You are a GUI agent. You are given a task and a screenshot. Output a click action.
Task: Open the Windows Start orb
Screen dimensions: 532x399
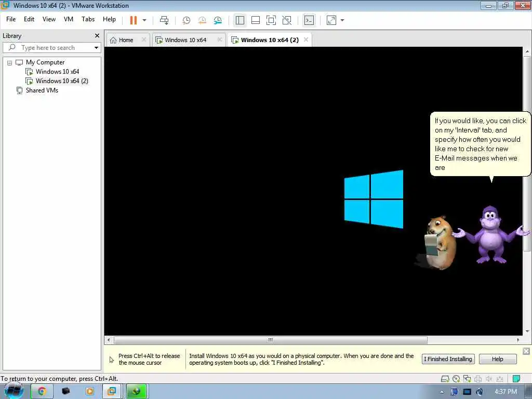coord(14,391)
